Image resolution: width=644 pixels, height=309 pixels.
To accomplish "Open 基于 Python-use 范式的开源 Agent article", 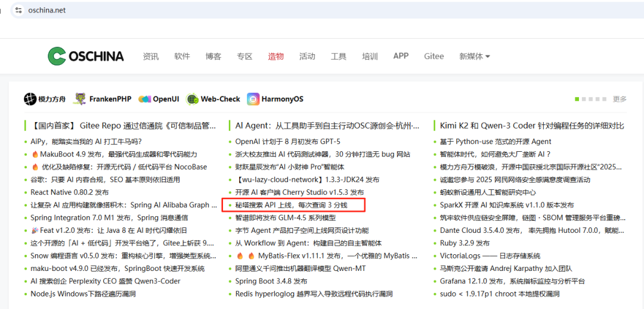I will point(496,142).
